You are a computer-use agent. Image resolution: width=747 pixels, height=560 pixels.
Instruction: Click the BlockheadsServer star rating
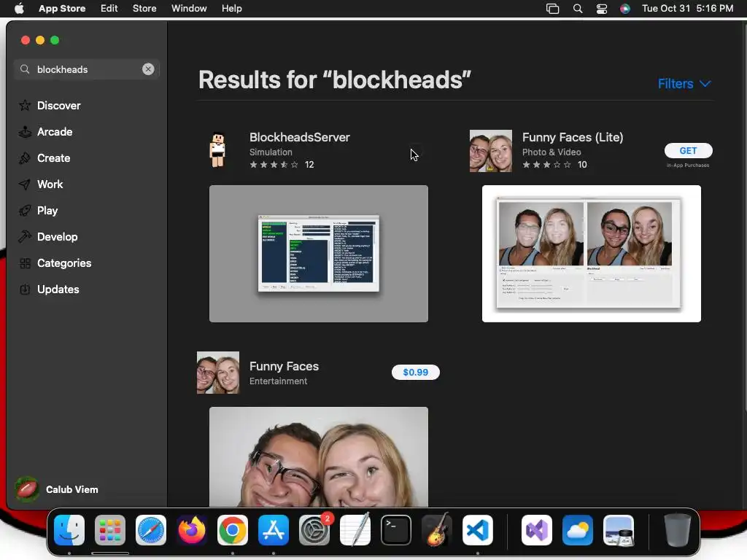[274, 165]
